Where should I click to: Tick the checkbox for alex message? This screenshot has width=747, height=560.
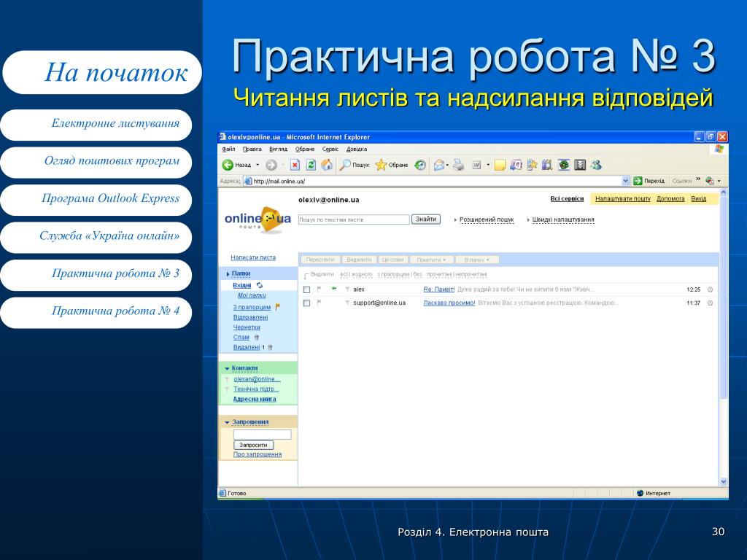coord(306,289)
